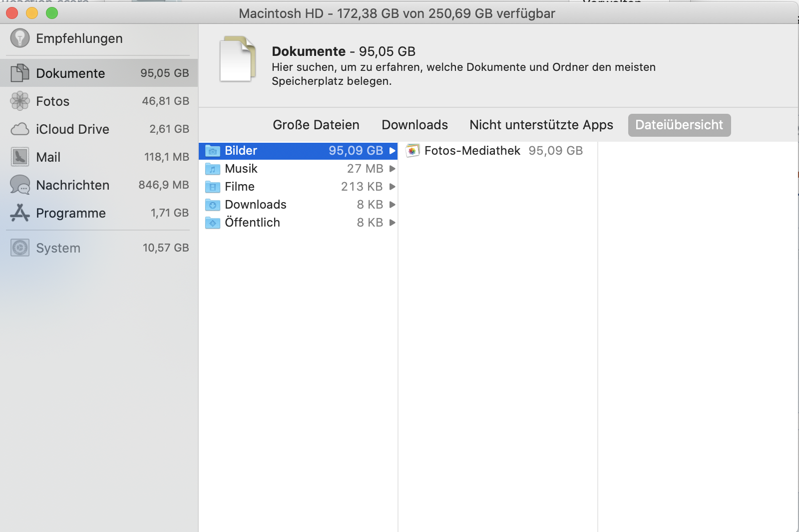Image resolution: width=799 pixels, height=532 pixels.
Task: Click the Bilder folder icon
Action: [x=213, y=151]
